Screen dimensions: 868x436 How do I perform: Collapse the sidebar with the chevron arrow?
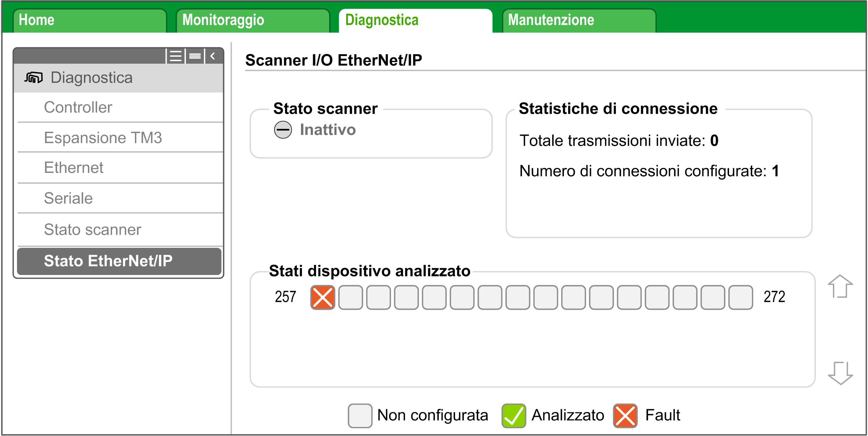click(213, 56)
